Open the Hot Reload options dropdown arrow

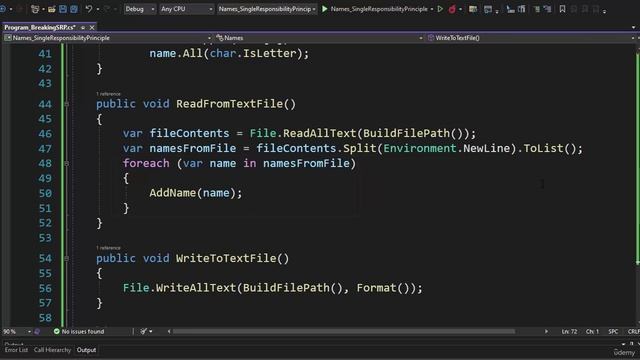(460, 9)
